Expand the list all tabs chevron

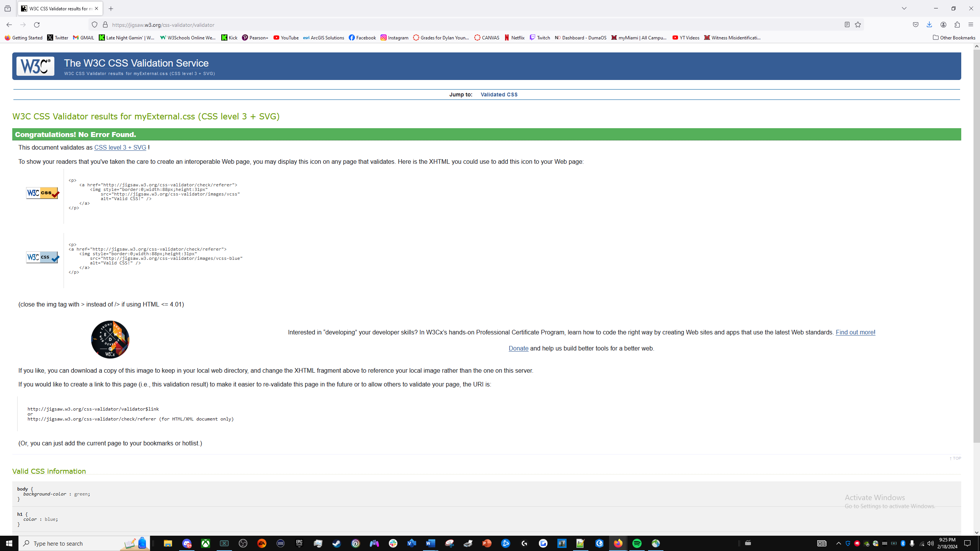[904, 8]
